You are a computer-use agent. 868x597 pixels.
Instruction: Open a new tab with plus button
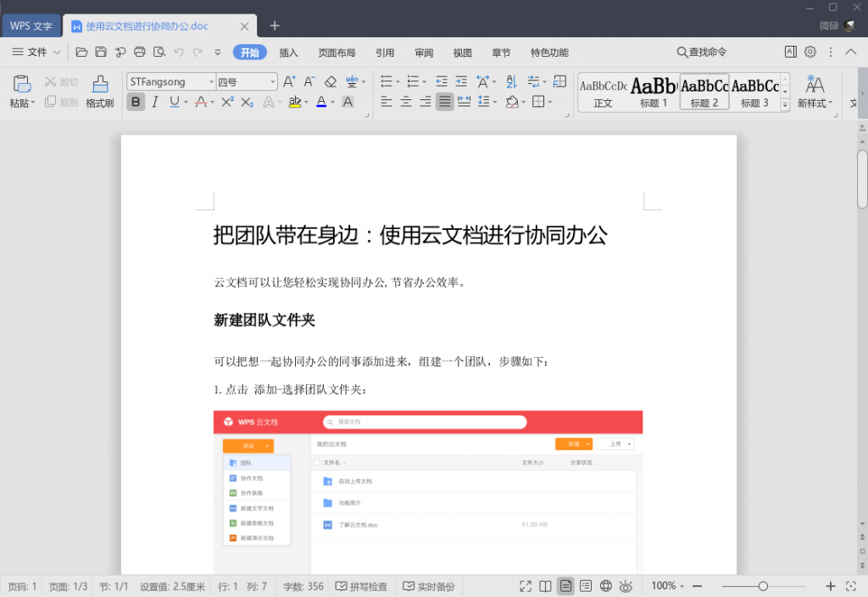coord(275,25)
